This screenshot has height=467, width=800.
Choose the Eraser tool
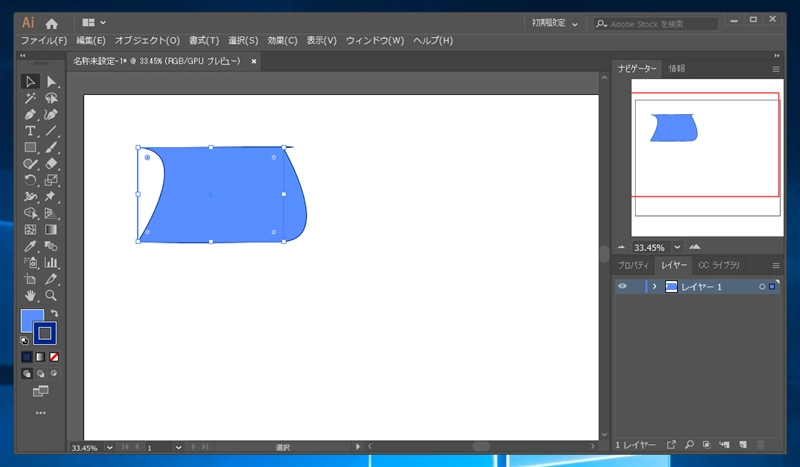tap(51, 164)
